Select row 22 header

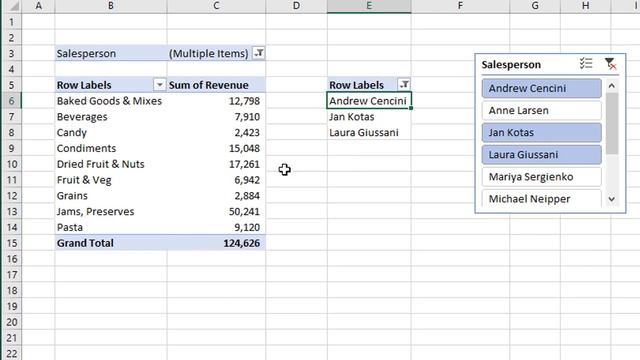coord(11,353)
